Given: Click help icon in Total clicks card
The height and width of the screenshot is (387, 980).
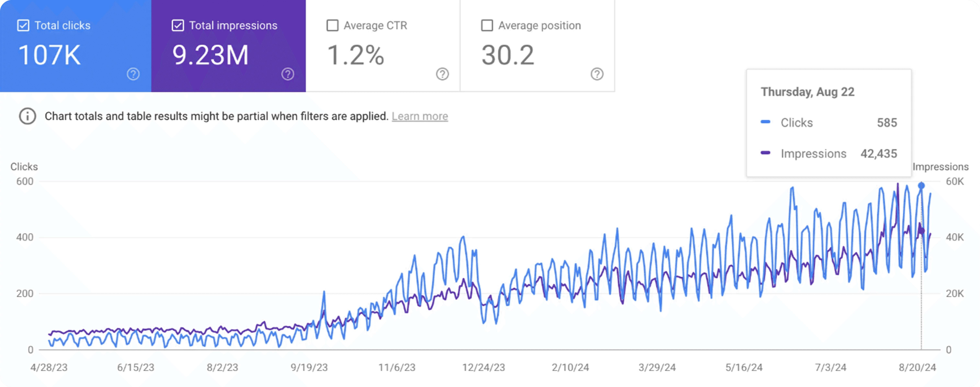Looking at the screenshot, I should [133, 74].
